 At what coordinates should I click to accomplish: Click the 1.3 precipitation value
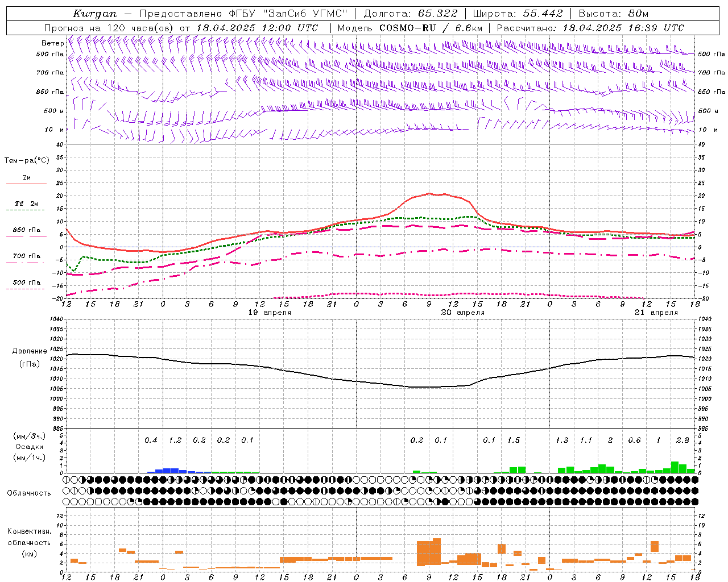coord(562,440)
